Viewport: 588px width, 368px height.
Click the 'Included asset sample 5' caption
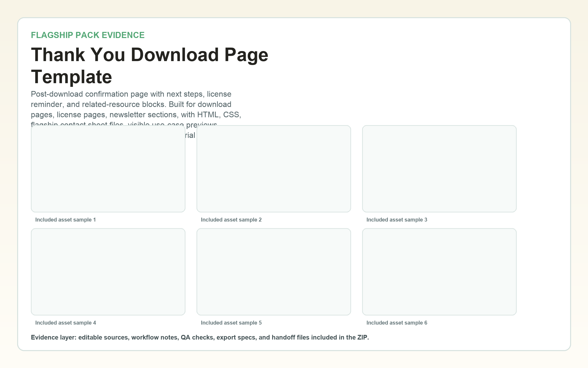(231, 323)
